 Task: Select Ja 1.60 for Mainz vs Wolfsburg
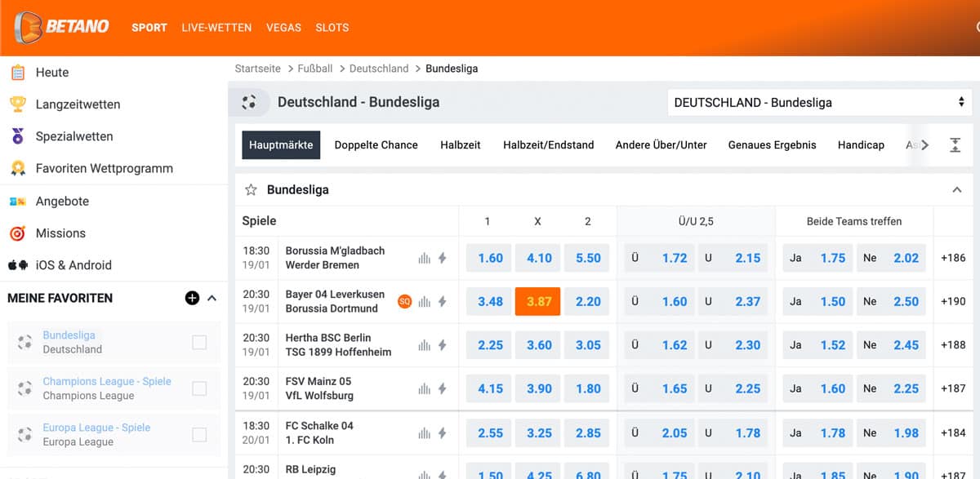click(x=818, y=388)
